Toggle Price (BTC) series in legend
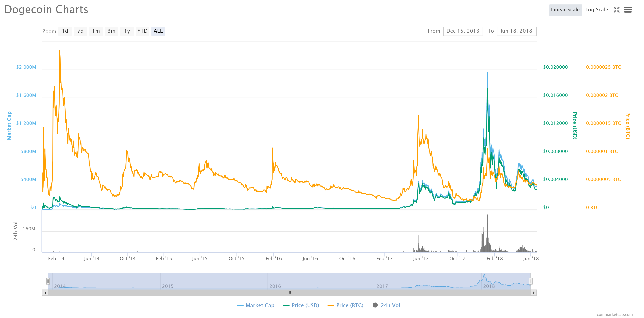Viewport: 644px width, 318px height. [345, 305]
